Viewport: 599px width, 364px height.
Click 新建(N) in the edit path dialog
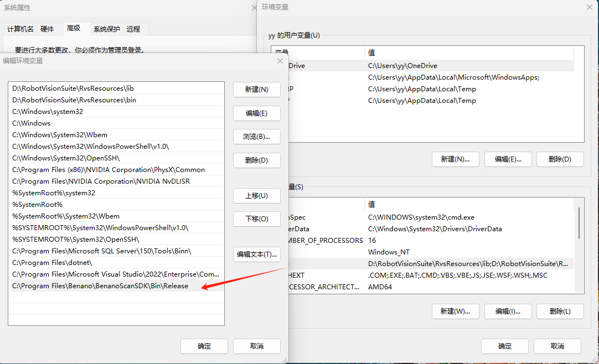coord(256,90)
